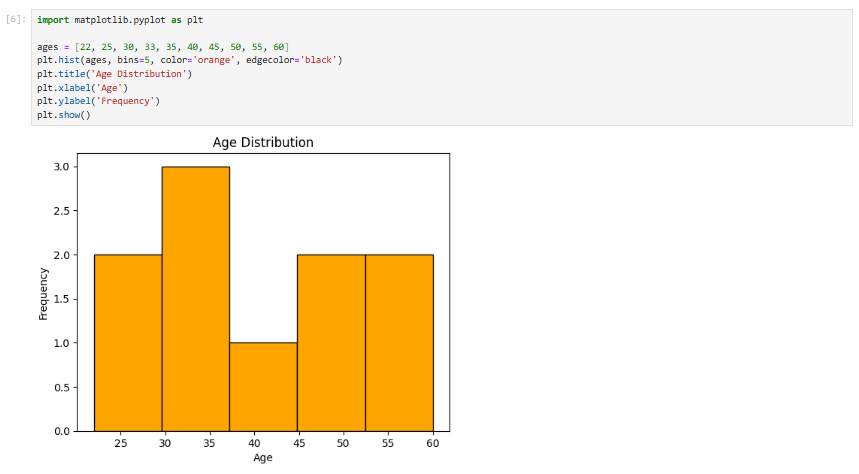Screen dimensions: 859x474
Task: Click the chart title Age Distribution
Action: pyautogui.click(x=263, y=142)
